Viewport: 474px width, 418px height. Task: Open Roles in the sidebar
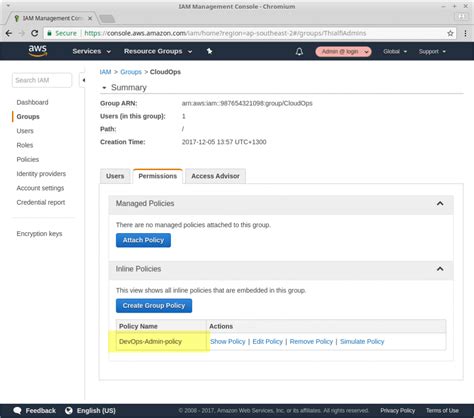(x=25, y=145)
